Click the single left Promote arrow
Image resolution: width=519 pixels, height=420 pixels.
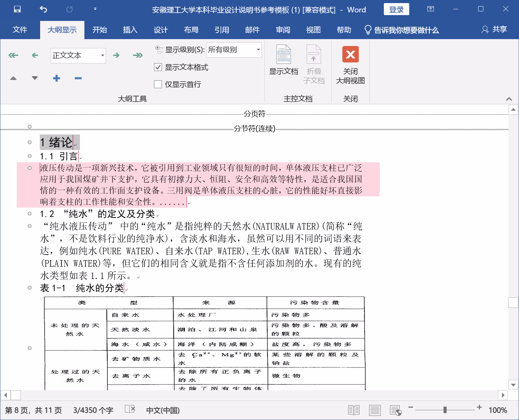click(35, 55)
